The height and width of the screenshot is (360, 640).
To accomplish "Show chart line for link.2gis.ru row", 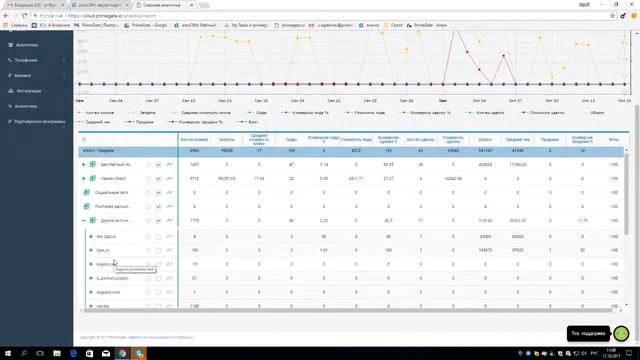I will click(169, 236).
